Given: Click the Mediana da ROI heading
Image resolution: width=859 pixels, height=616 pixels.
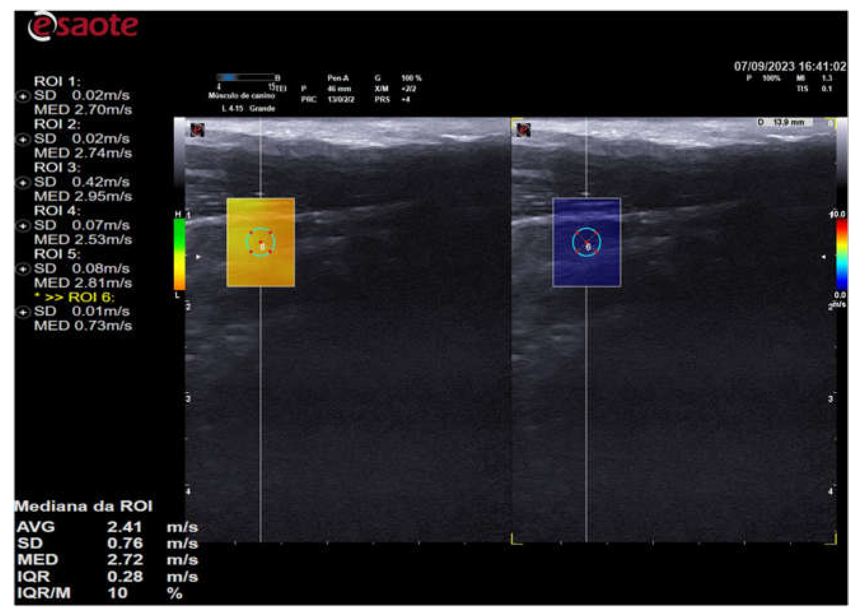Looking at the screenshot, I should [x=83, y=507].
